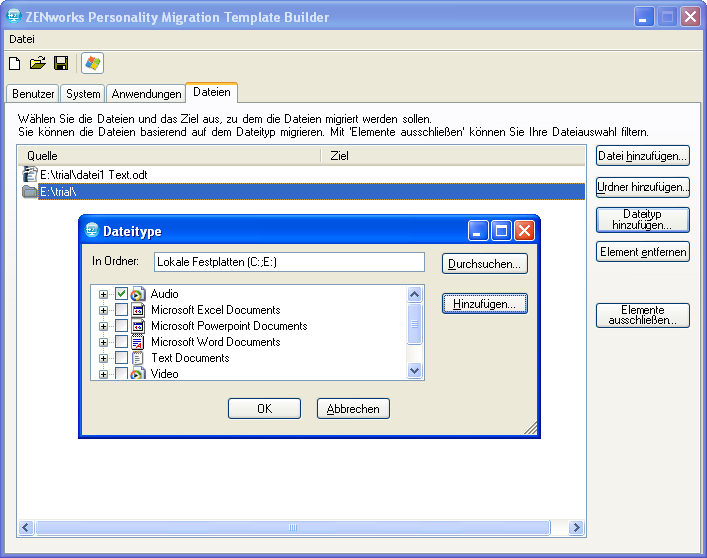Uncheck the Audio checkbox

click(x=121, y=294)
